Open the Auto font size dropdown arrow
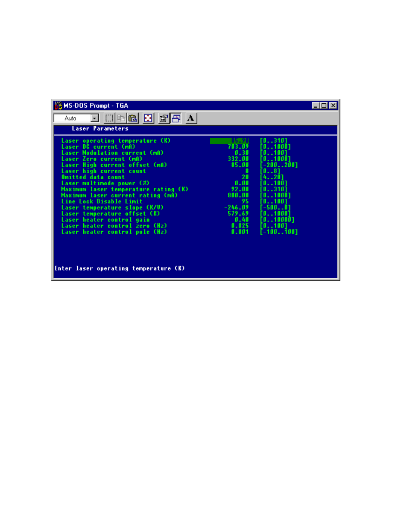The width and height of the screenshot is (411, 532). (95, 118)
